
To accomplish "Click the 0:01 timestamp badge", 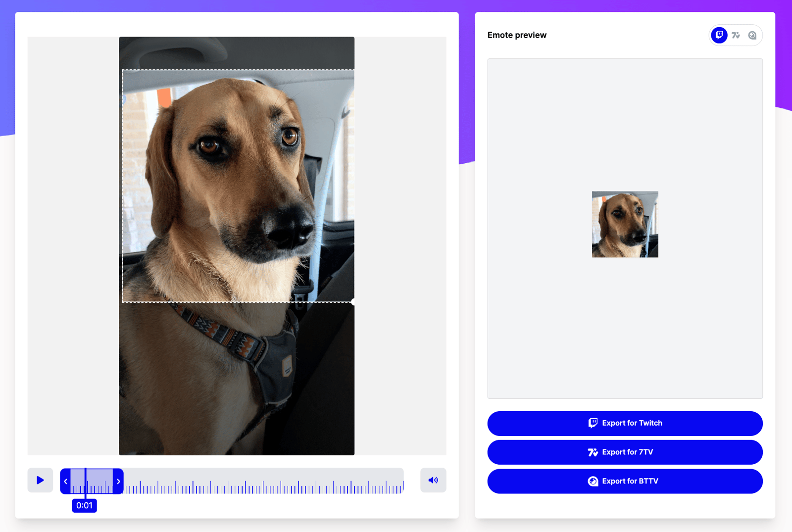I will [x=84, y=505].
